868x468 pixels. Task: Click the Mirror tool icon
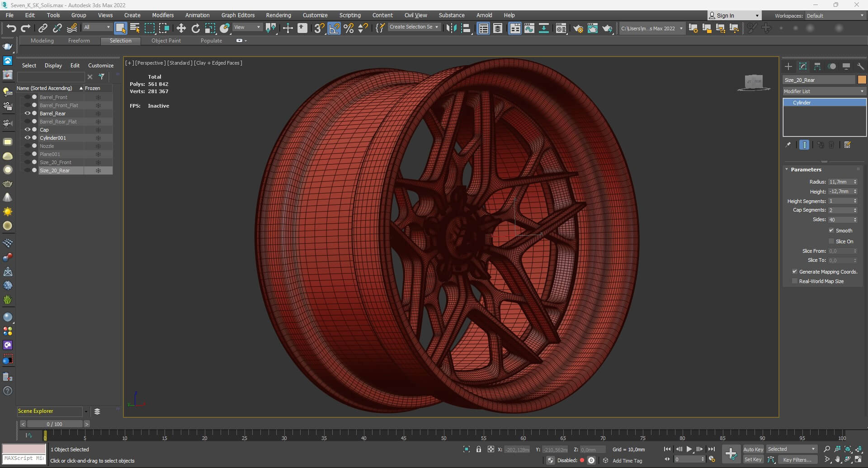pos(451,28)
